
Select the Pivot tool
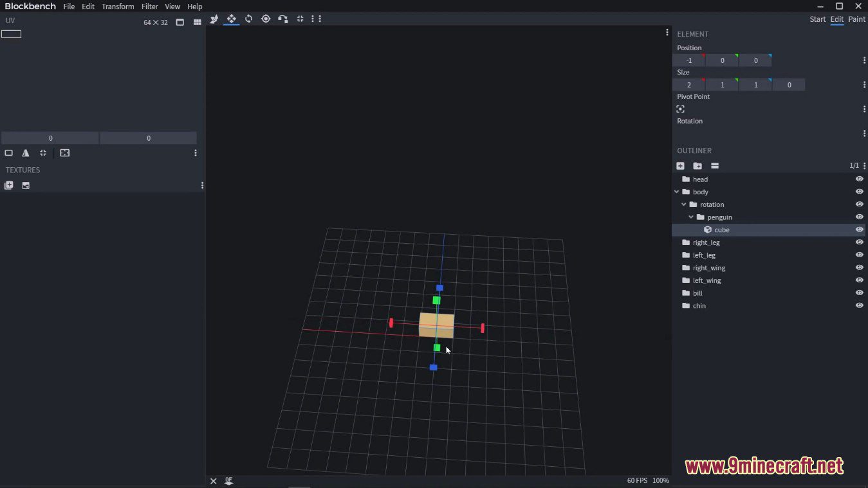tap(266, 19)
